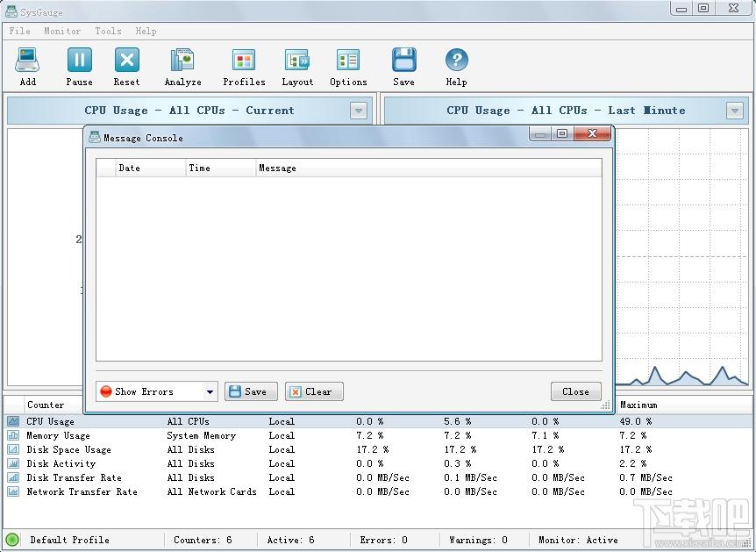The width and height of the screenshot is (756, 552).
Task: Open the Layout toolbar icon
Action: [297, 61]
